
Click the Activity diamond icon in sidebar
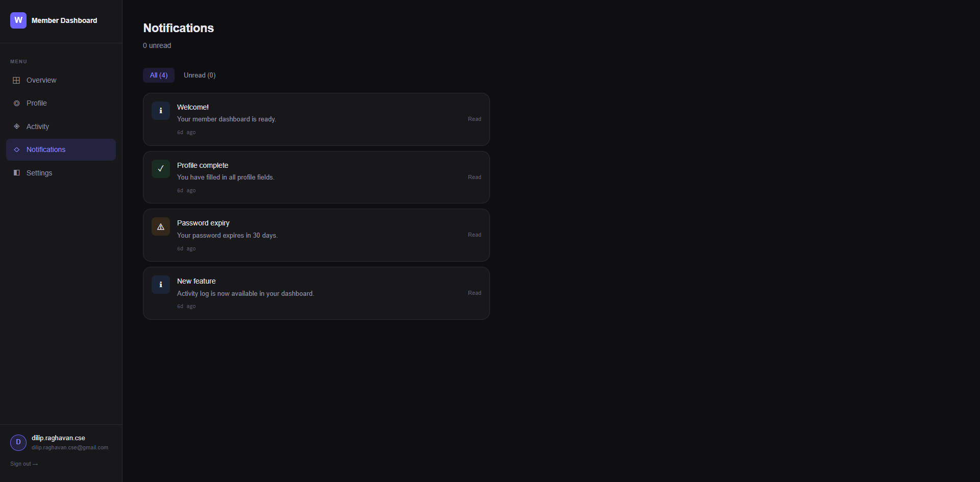(x=16, y=126)
